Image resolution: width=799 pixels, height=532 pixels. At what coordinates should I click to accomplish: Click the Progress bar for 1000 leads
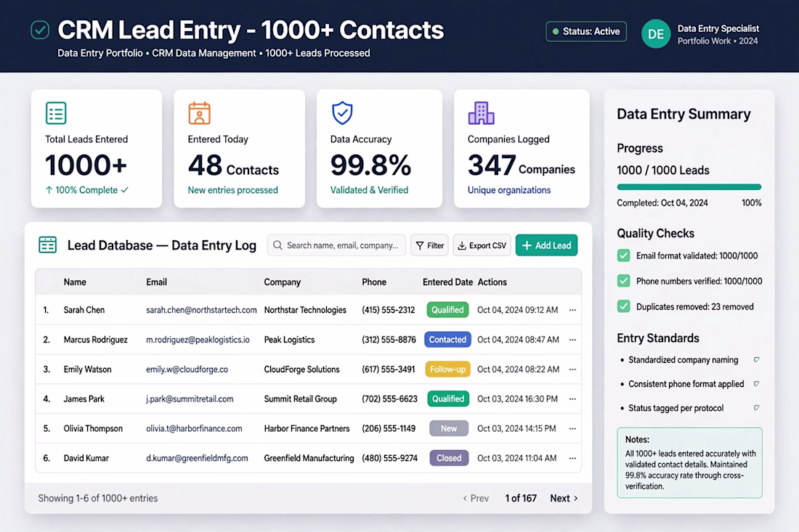point(689,187)
